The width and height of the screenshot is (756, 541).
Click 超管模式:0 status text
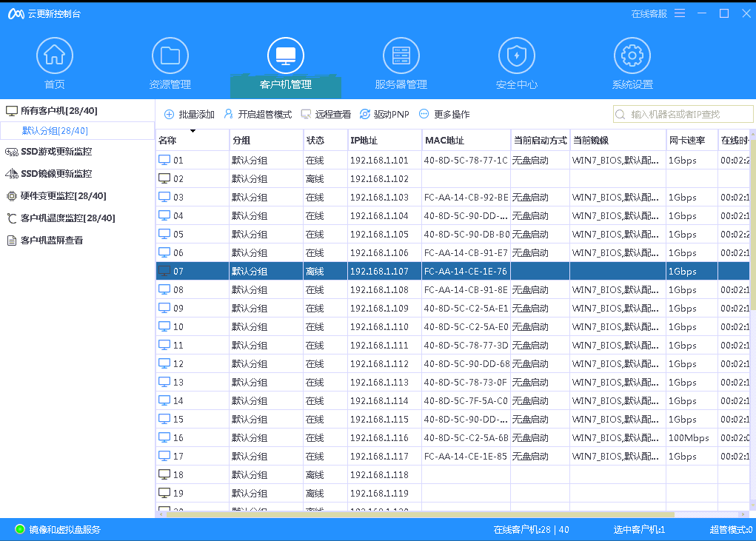731,530
